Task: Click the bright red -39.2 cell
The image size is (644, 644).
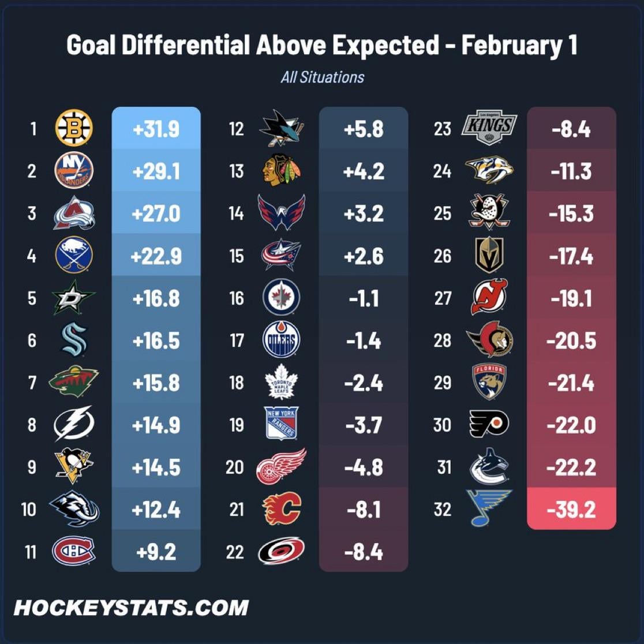Action: click(571, 510)
